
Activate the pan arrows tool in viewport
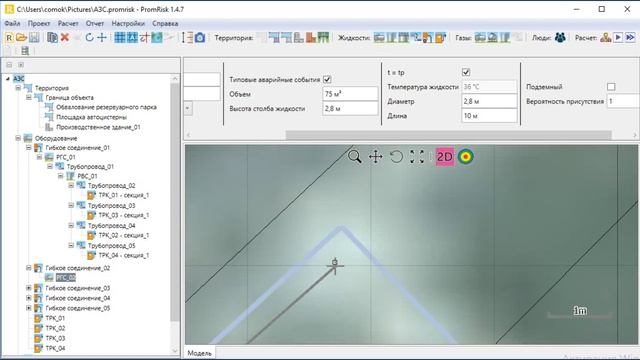click(376, 156)
